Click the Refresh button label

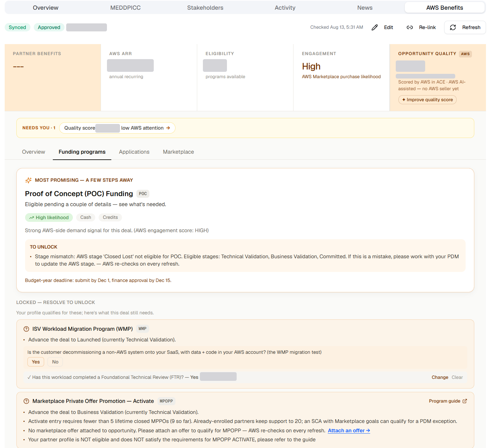click(471, 27)
